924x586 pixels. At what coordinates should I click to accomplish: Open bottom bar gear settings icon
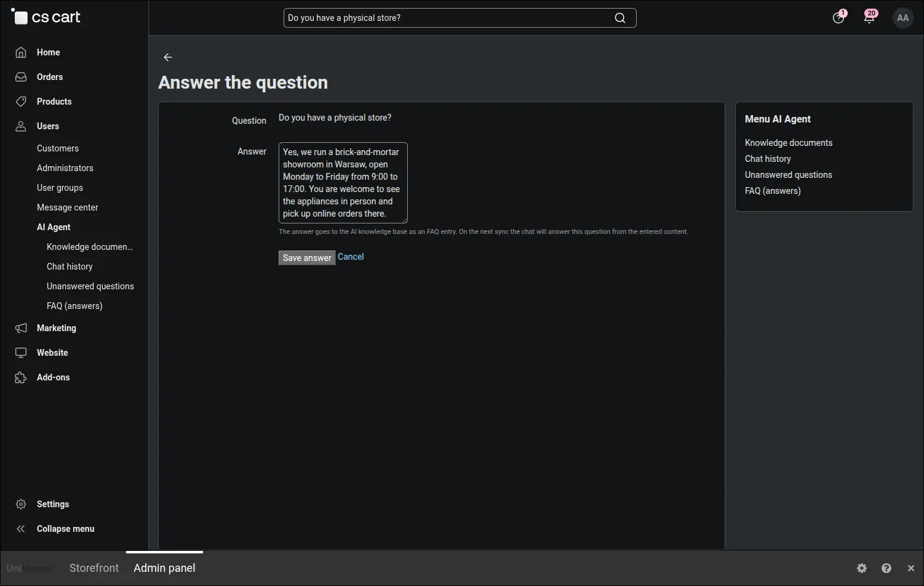(862, 568)
